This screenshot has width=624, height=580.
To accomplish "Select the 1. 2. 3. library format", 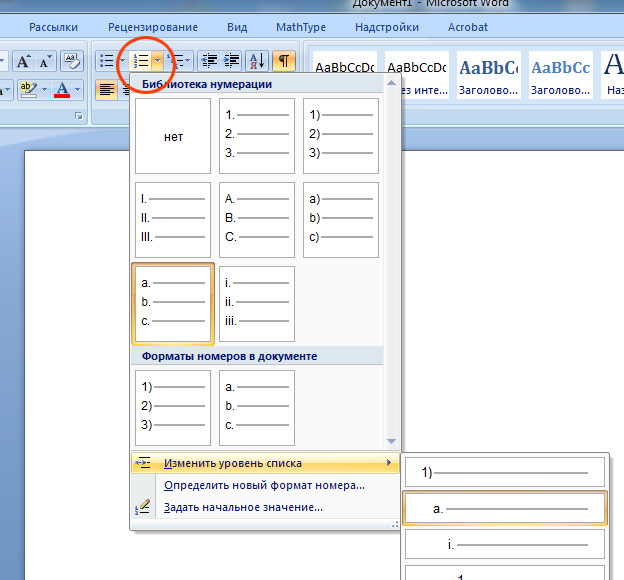I will tap(257, 136).
